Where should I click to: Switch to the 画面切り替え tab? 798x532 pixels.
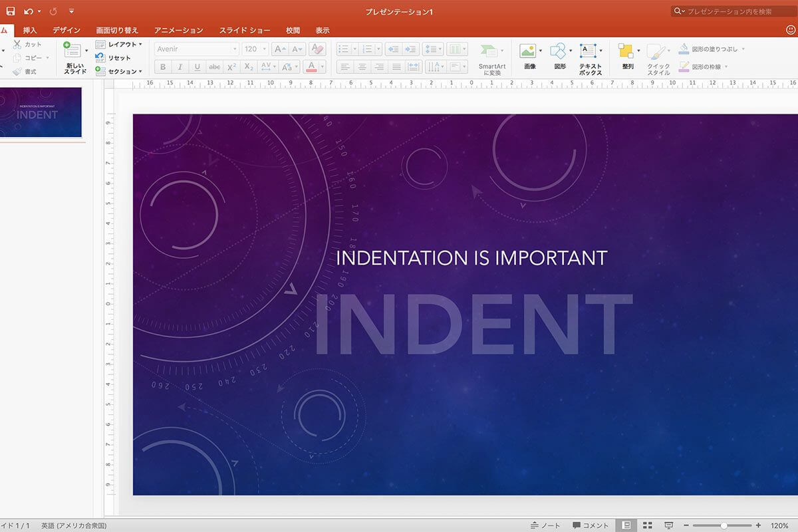click(117, 31)
